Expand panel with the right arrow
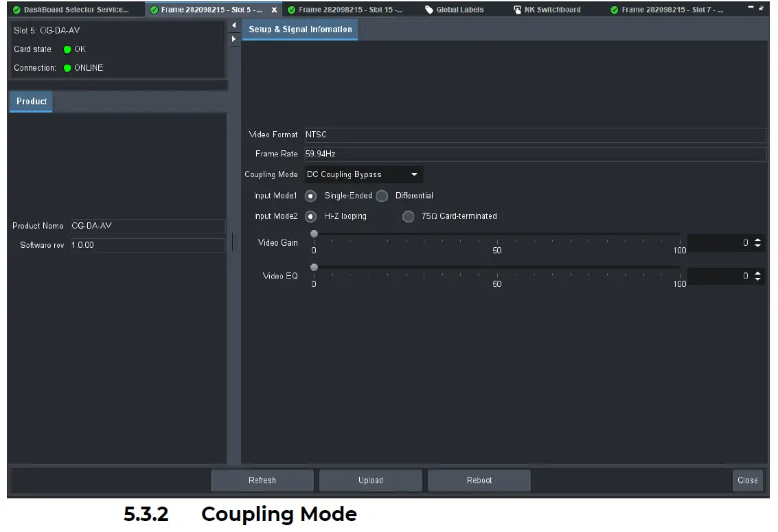The image size is (778, 532). [233, 38]
